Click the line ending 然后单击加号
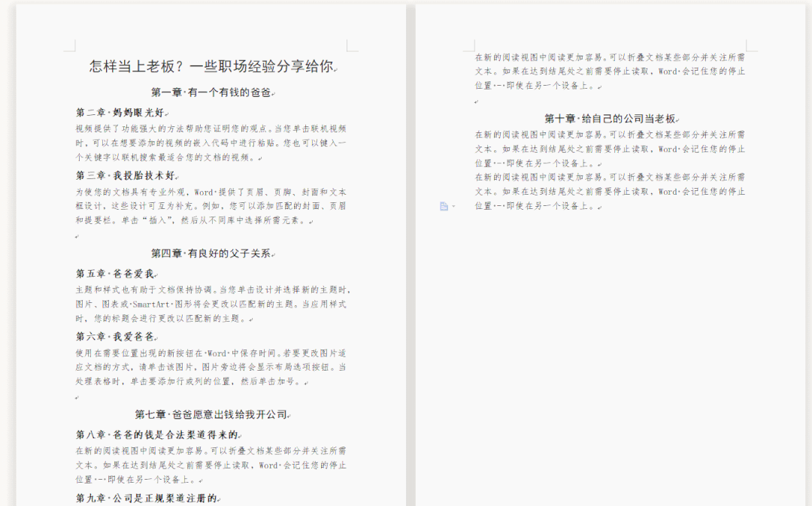The image size is (812, 506). pos(189,381)
